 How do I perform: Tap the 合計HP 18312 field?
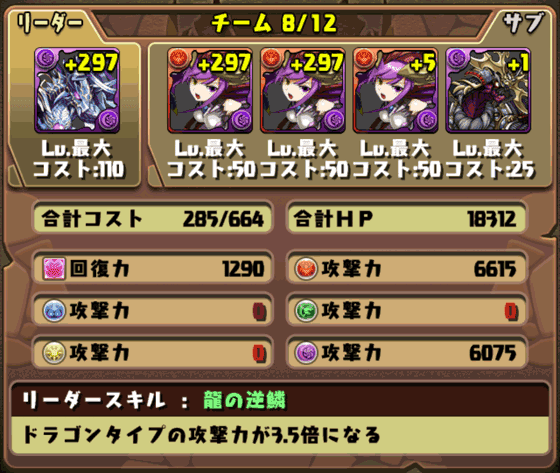coord(406,218)
